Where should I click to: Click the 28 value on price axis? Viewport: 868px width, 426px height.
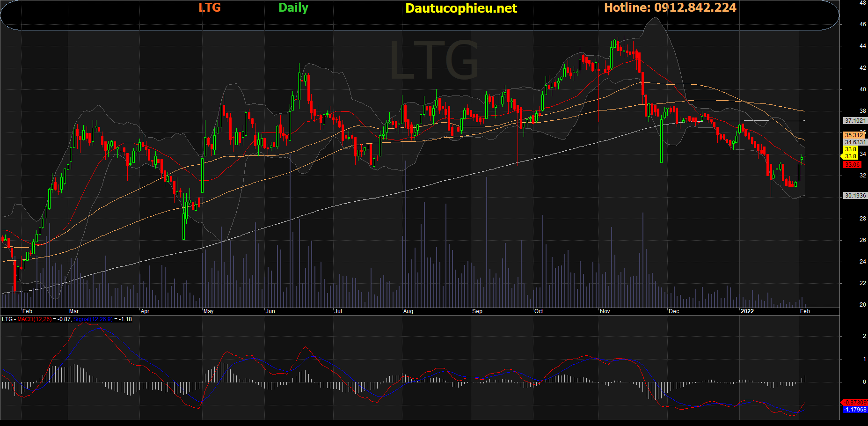point(862,219)
